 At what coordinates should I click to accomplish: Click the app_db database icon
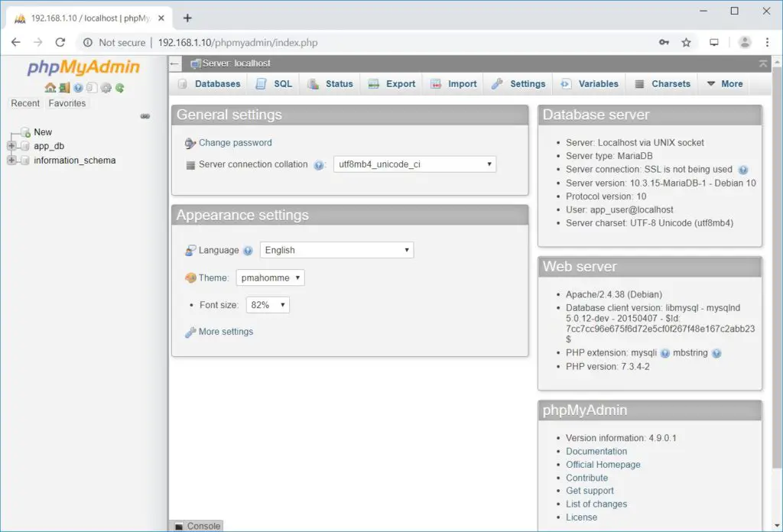[x=25, y=146]
